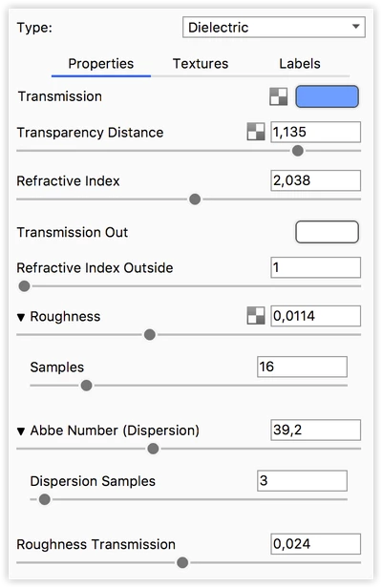382x588 pixels.
Task: Click the Transparency Distance texture checker icon
Action: tap(256, 132)
